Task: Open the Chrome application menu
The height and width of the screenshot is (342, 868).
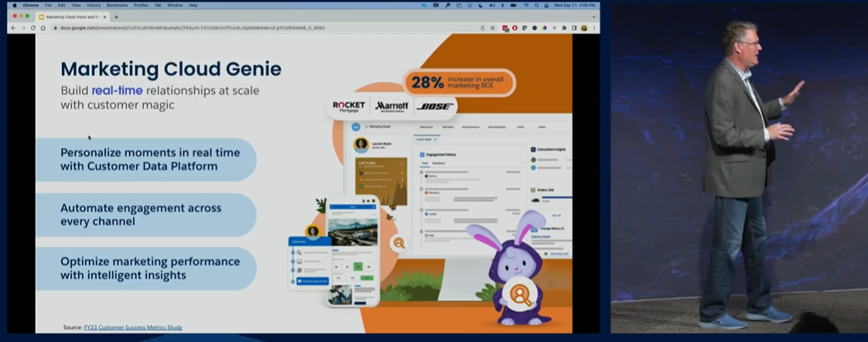Action: (30, 5)
